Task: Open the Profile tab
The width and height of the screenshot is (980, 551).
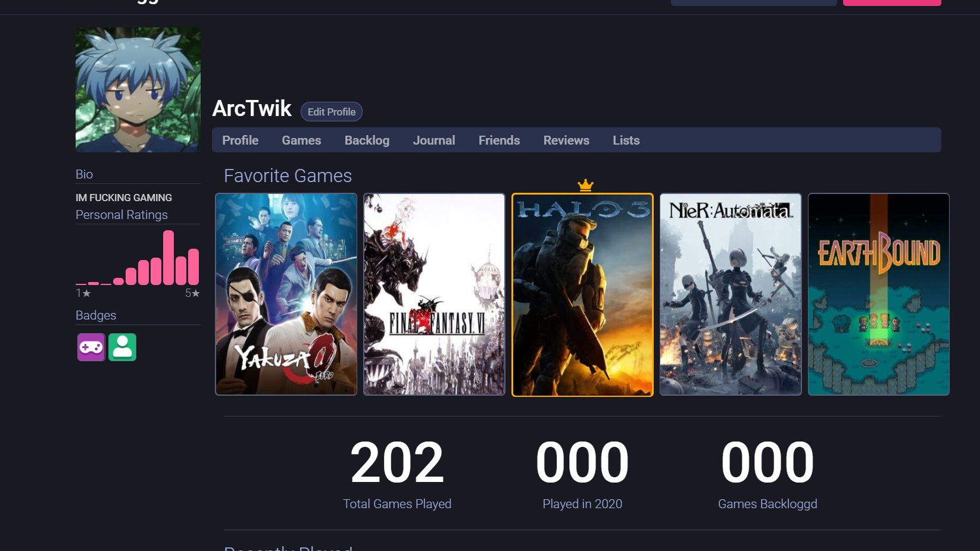Action: (x=240, y=140)
